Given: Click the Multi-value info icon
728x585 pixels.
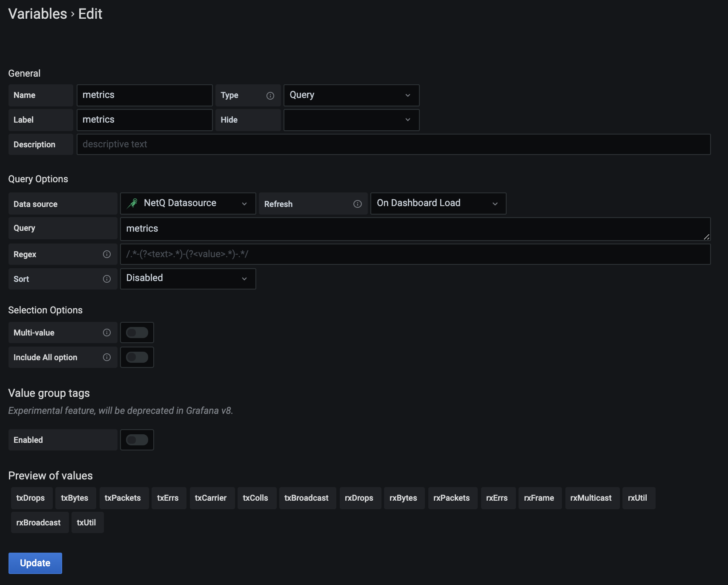Looking at the screenshot, I should tap(107, 333).
